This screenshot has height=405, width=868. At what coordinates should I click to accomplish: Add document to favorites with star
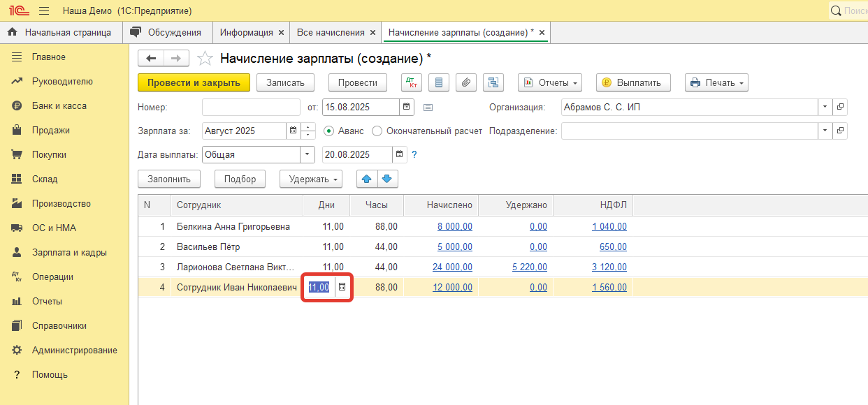click(x=204, y=58)
